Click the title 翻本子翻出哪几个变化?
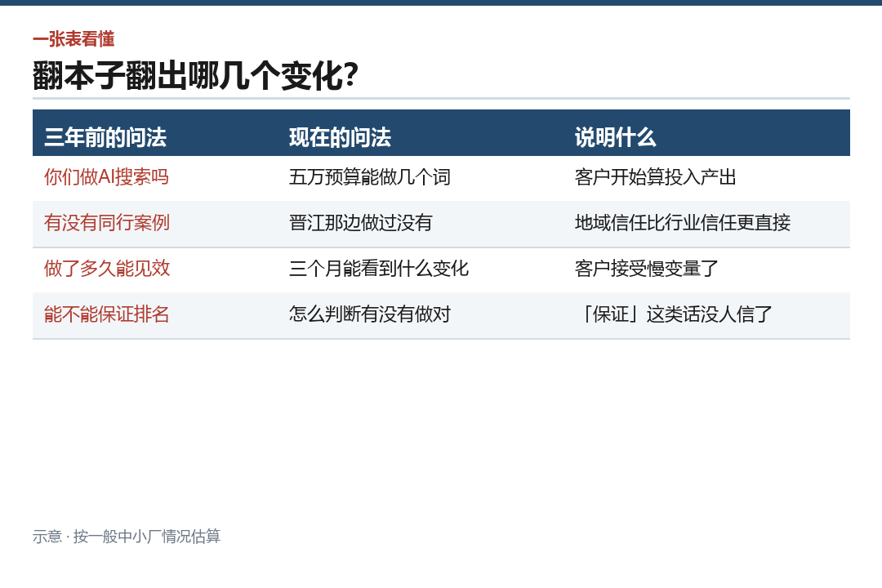 (x=195, y=75)
